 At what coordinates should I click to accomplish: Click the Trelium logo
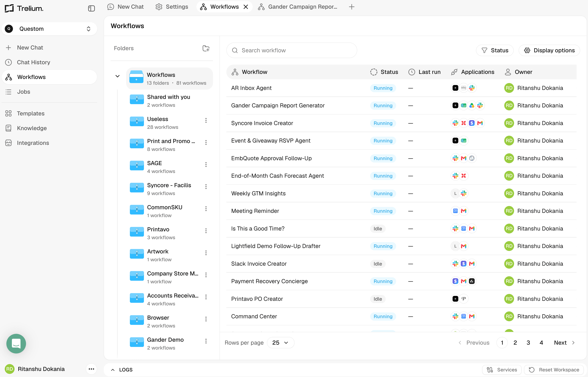click(x=24, y=8)
